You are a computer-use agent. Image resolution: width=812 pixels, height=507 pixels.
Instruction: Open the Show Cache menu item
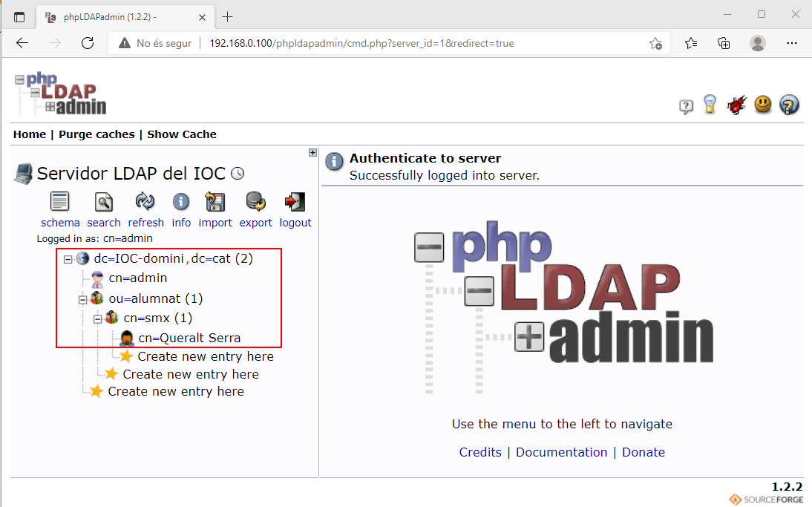point(182,134)
